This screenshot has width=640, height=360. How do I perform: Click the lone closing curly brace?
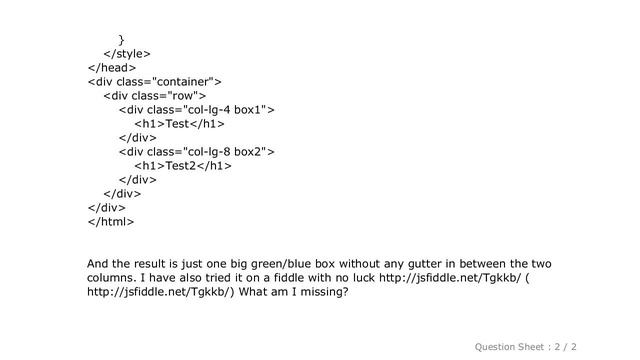tap(121, 40)
